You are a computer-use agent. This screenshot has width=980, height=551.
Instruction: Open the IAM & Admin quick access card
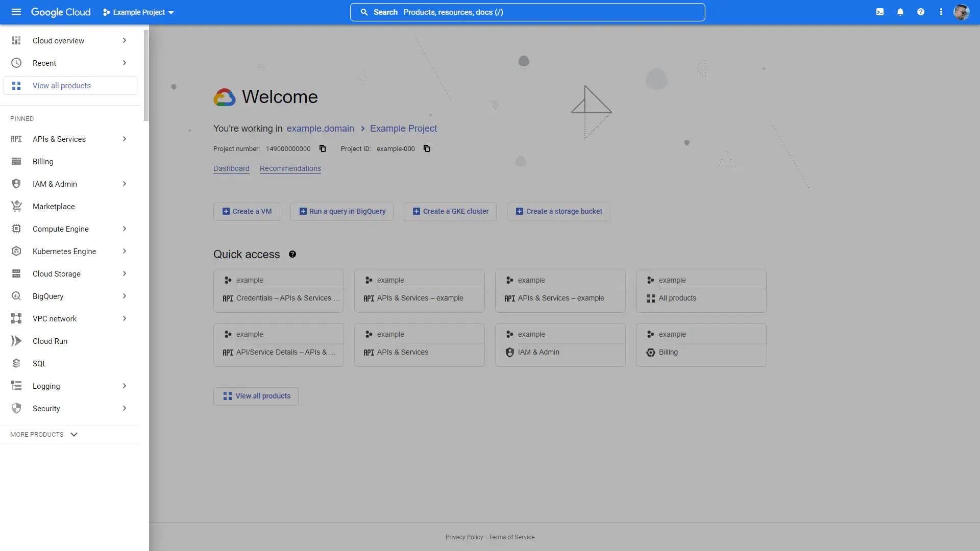tap(560, 345)
